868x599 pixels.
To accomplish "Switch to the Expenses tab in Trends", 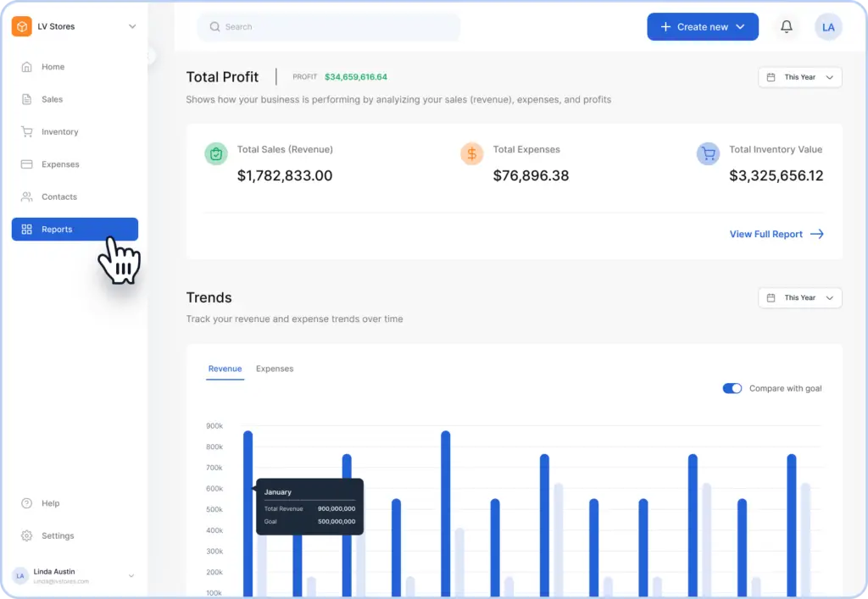I will pos(275,369).
